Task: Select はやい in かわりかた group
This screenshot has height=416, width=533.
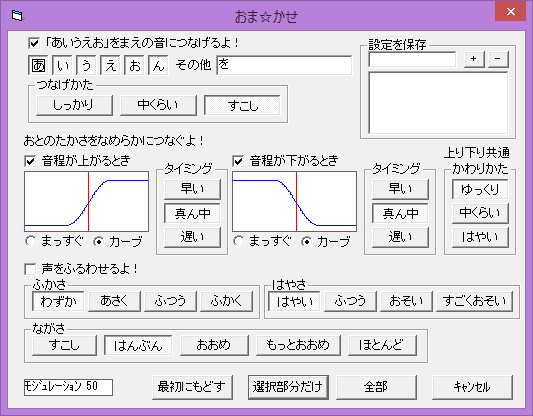Action: (x=480, y=237)
